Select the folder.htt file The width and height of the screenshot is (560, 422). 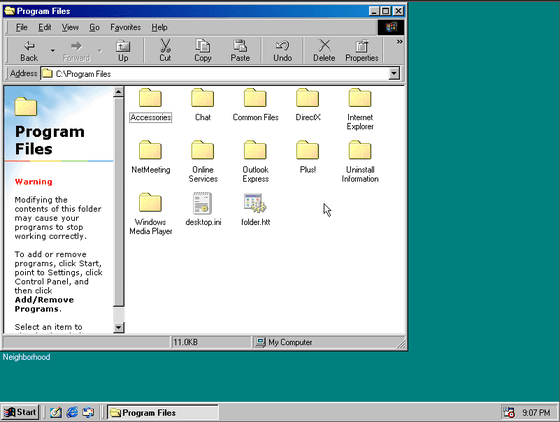pos(255,210)
